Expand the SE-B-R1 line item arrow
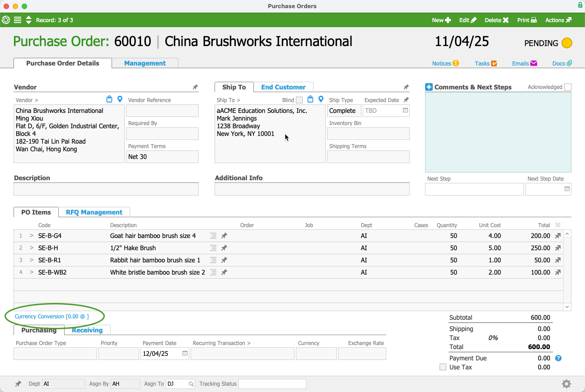Screen dimensions: 585x392 coord(32,260)
